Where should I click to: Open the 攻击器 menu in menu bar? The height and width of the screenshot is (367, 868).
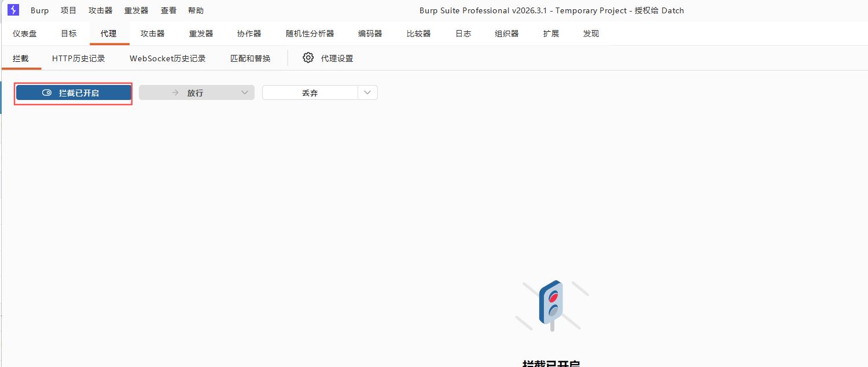(101, 10)
